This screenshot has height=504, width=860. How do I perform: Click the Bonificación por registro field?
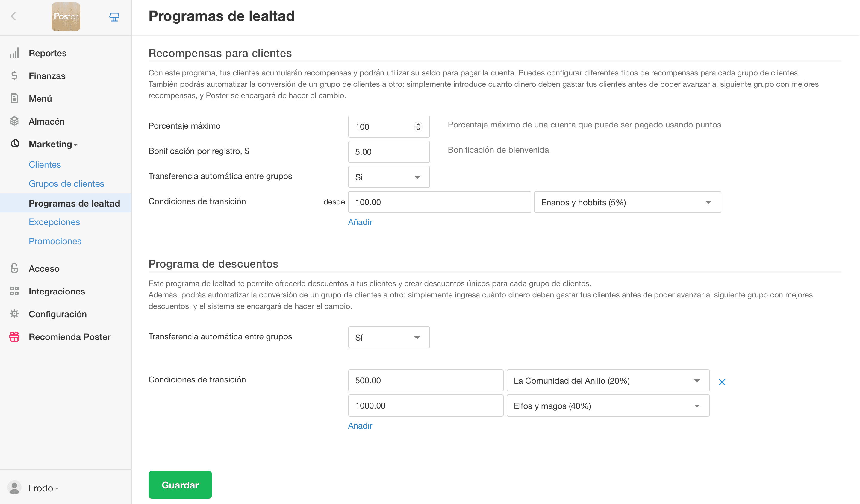tap(389, 152)
